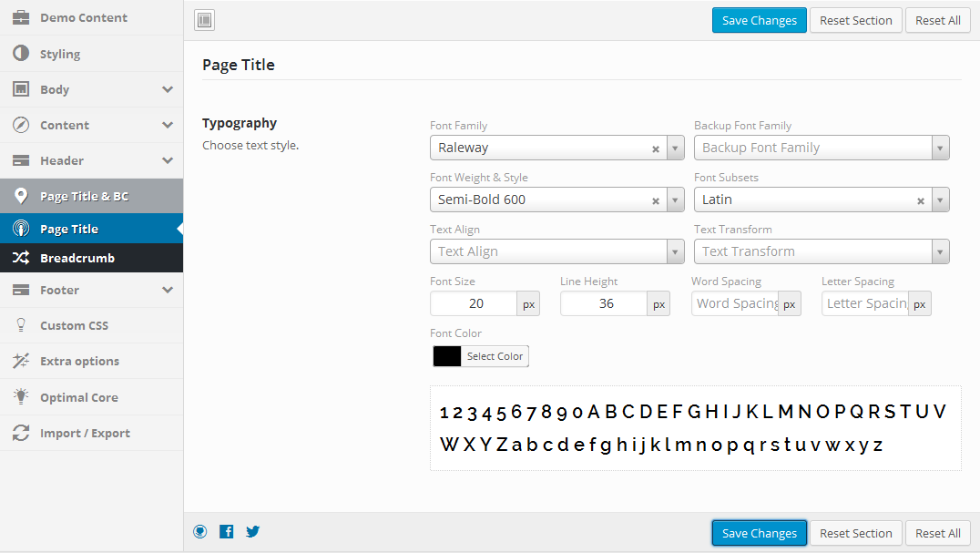The height and width of the screenshot is (553, 980).
Task: Click the WordPress-style footer icon
Action: (x=200, y=532)
